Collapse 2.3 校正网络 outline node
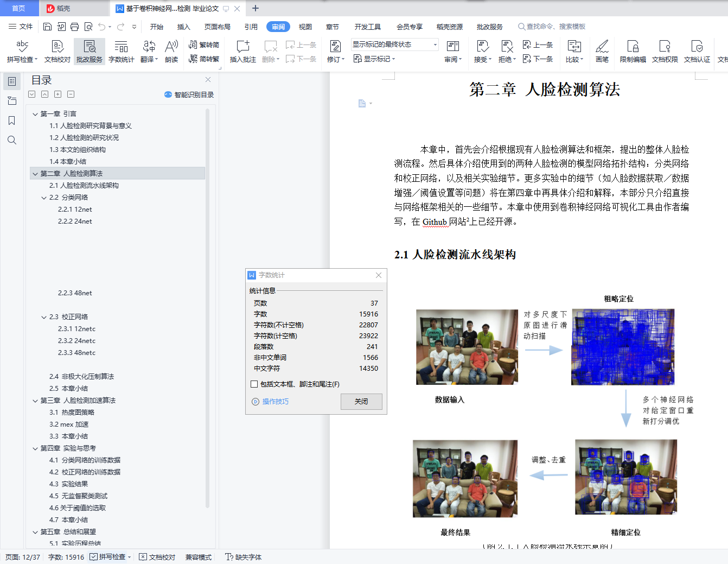728x564 pixels. click(x=44, y=317)
